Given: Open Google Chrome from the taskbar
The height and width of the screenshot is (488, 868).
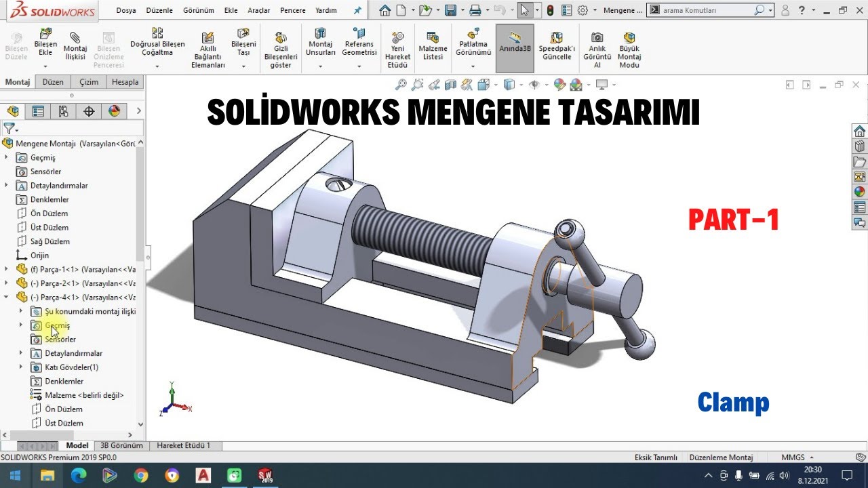Looking at the screenshot, I should pyautogui.click(x=140, y=475).
